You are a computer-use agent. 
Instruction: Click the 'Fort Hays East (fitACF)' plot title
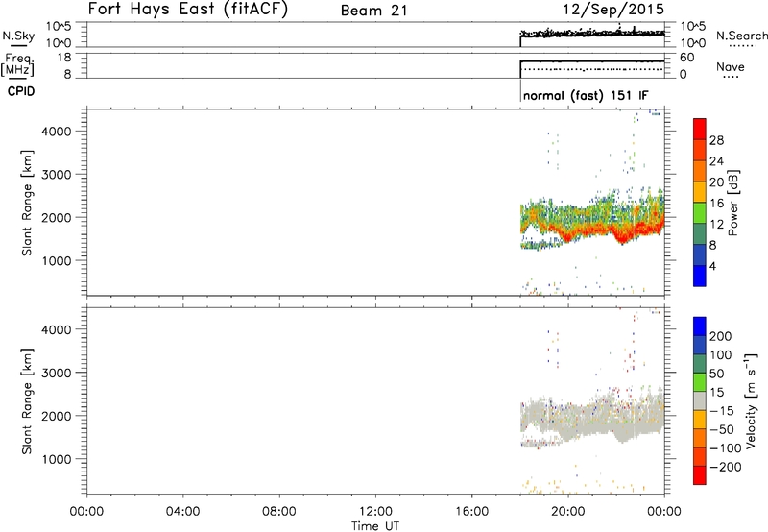coord(187,9)
